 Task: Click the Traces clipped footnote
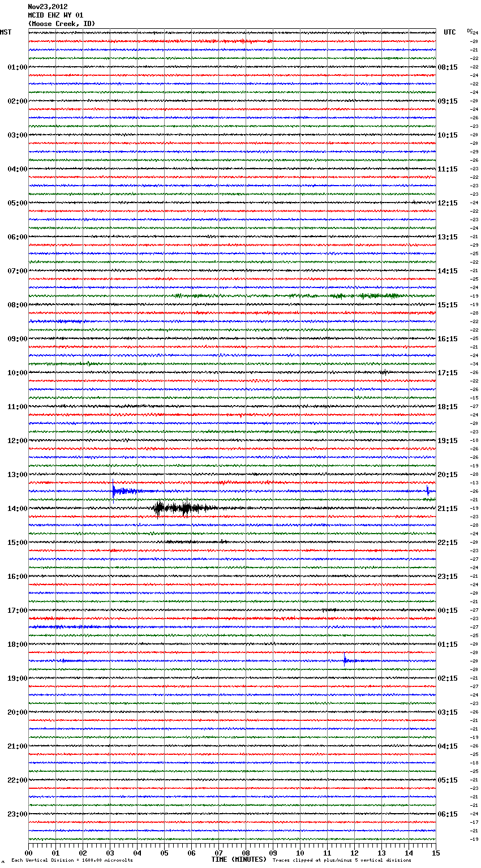click(342, 861)
